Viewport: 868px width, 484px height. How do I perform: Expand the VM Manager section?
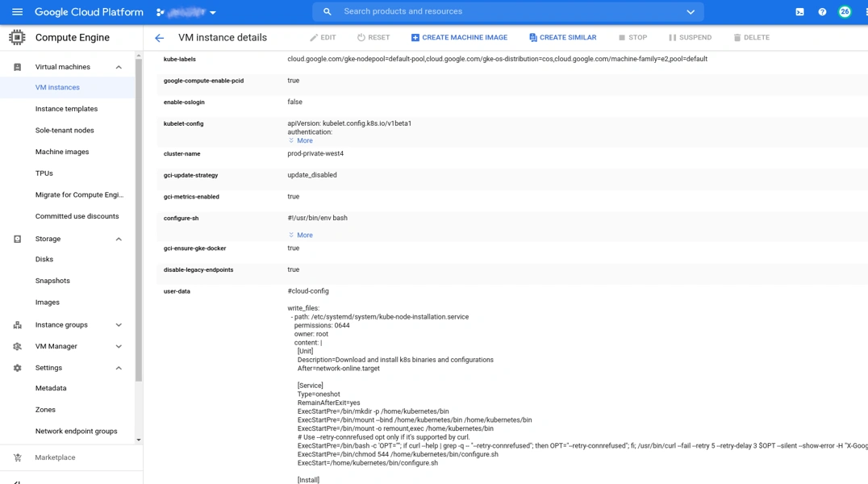click(x=119, y=346)
